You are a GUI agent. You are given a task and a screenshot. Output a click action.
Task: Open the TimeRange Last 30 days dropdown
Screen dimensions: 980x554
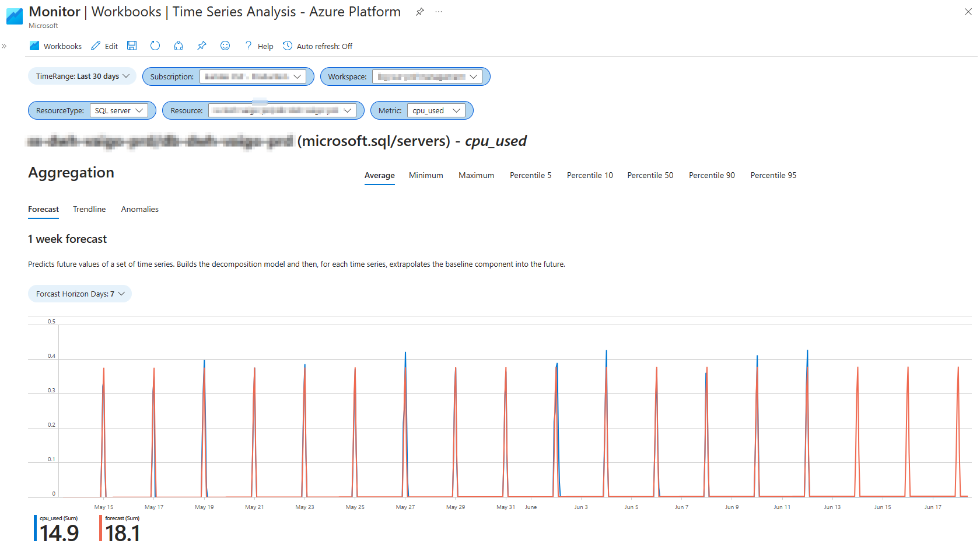point(82,76)
